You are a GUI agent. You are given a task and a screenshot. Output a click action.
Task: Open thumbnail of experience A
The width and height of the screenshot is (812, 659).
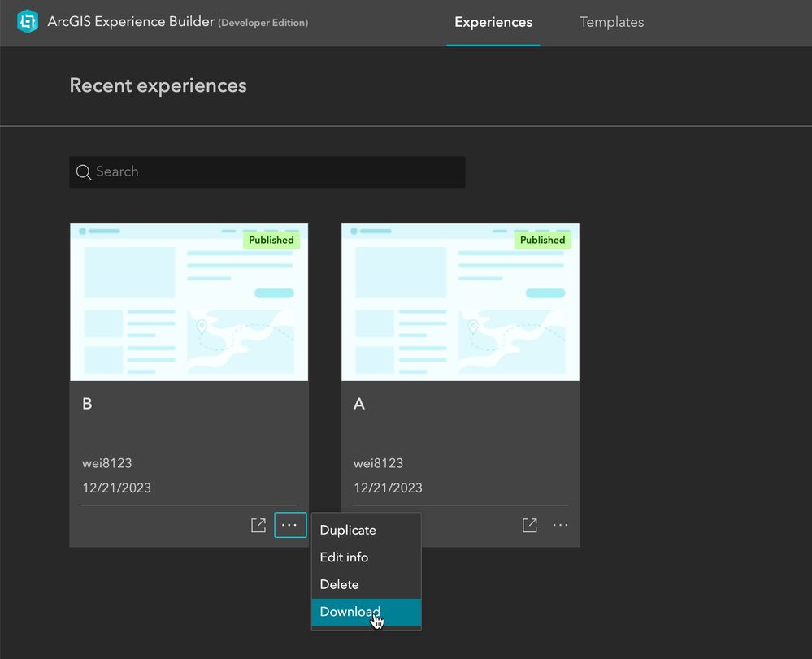pyautogui.click(x=460, y=302)
